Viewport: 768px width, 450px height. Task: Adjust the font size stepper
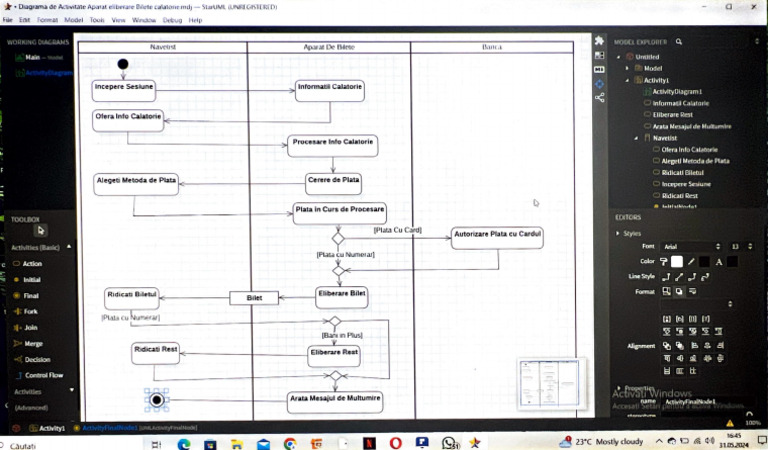click(750, 246)
